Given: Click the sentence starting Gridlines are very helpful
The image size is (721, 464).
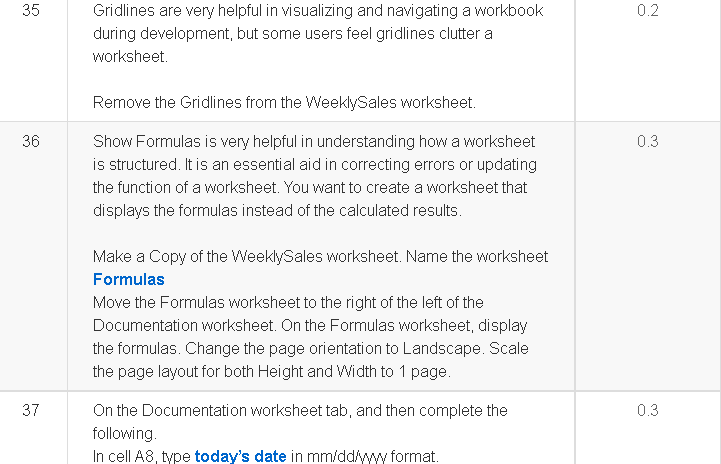Looking at the screenshot, I should point(318,33).
